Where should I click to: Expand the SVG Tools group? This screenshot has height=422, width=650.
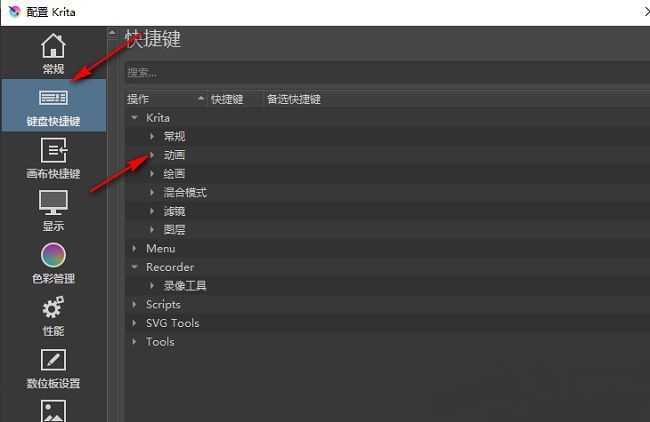point(135,323)
